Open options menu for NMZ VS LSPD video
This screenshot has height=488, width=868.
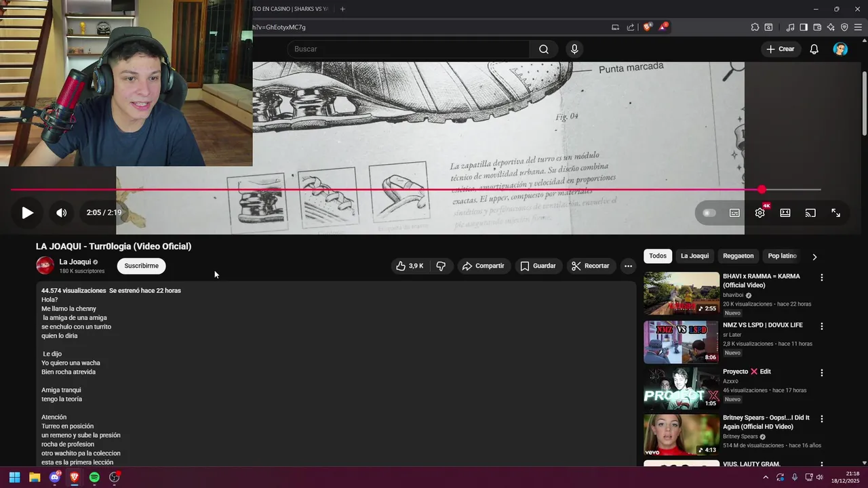[x=822, y=326]
